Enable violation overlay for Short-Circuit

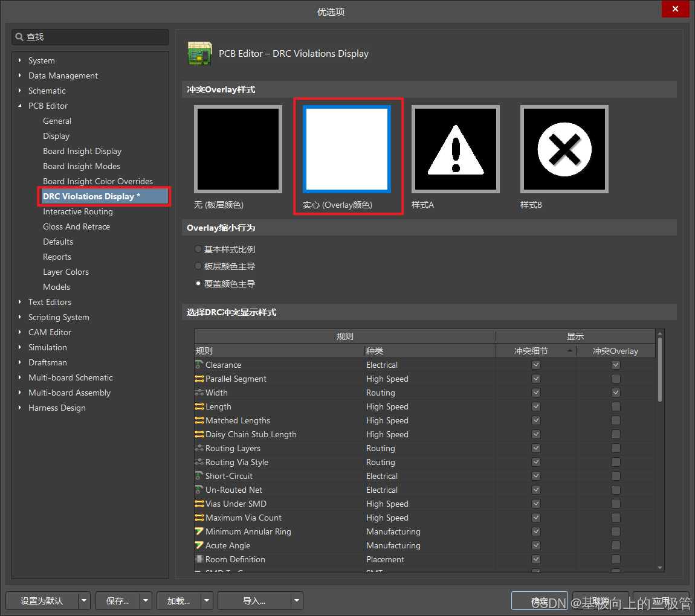tap(616, 476)
